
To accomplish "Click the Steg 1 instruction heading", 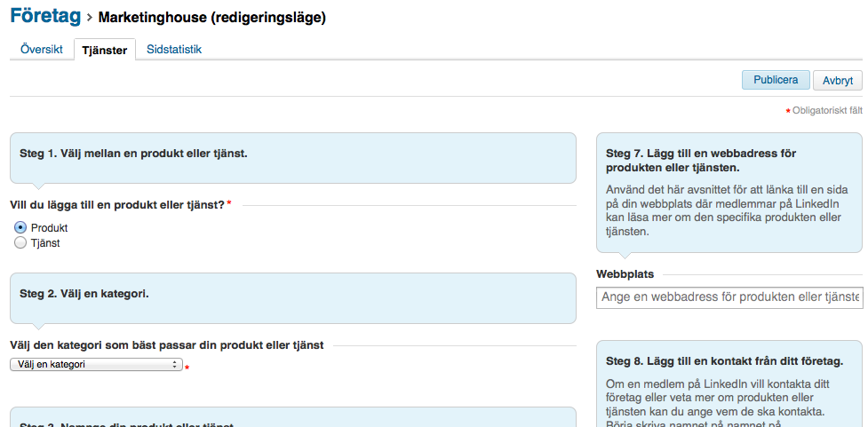I will (x=133, y=154).
